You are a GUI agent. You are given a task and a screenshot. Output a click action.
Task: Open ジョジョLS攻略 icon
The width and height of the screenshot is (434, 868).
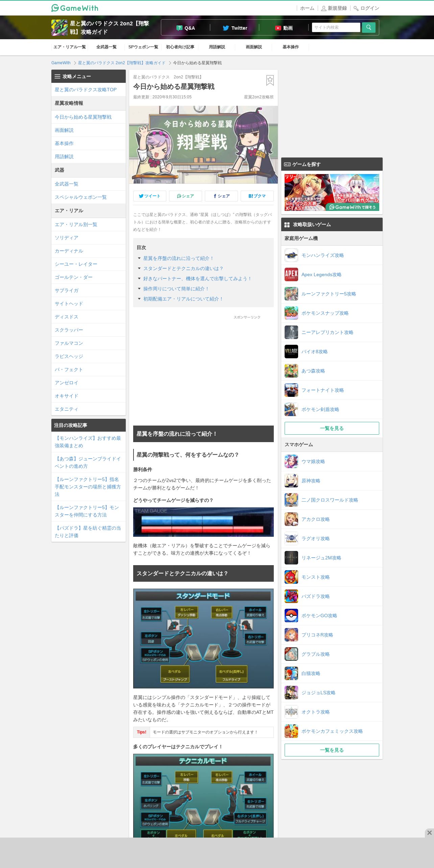[x=291, y=693]
